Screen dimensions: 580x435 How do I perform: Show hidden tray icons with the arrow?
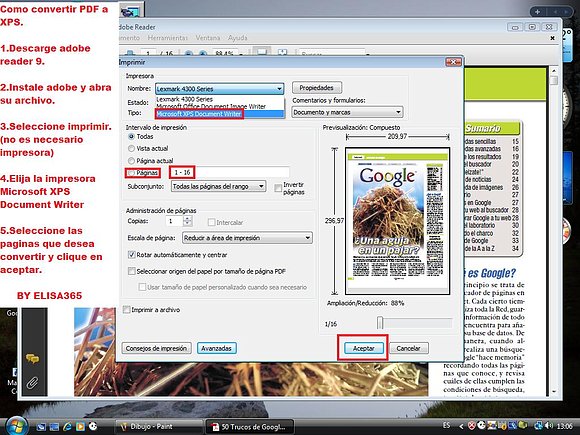(461, 426)
